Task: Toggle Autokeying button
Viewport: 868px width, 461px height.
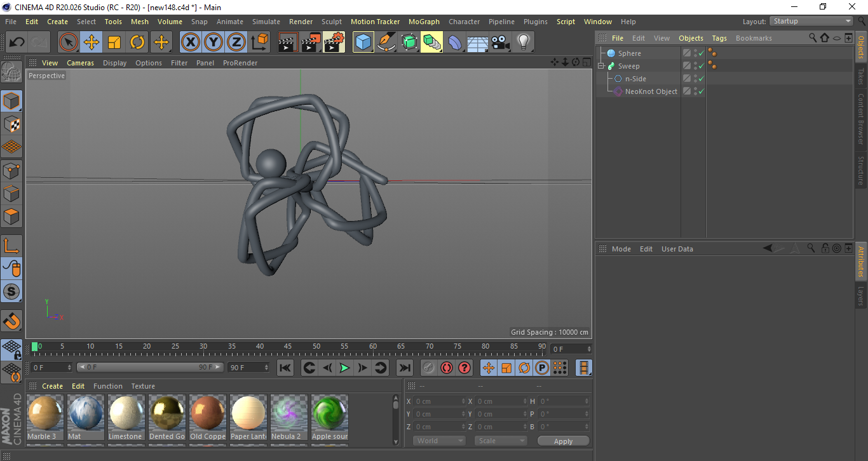Action: [x=447, y=368]
